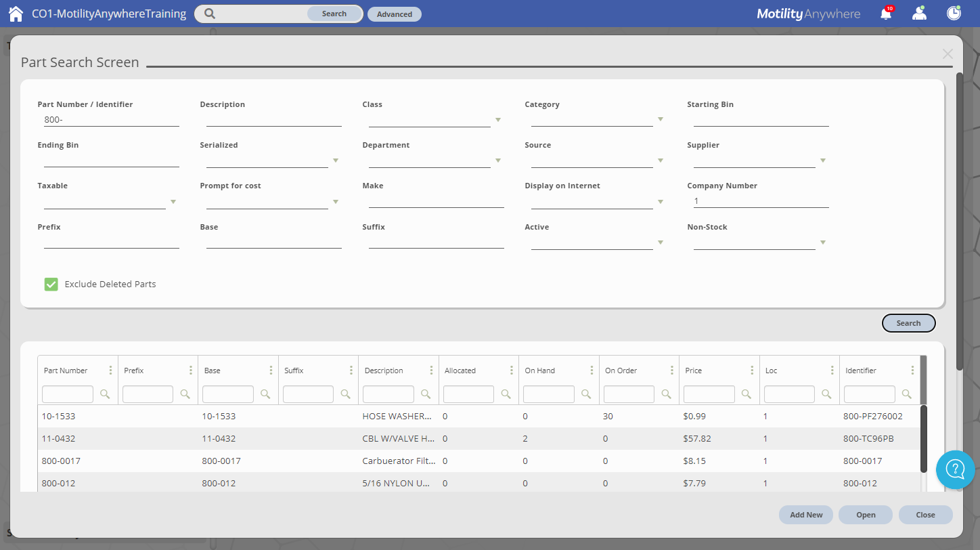
Task: Click the On Order column filter box
Action: pos(629,394)
